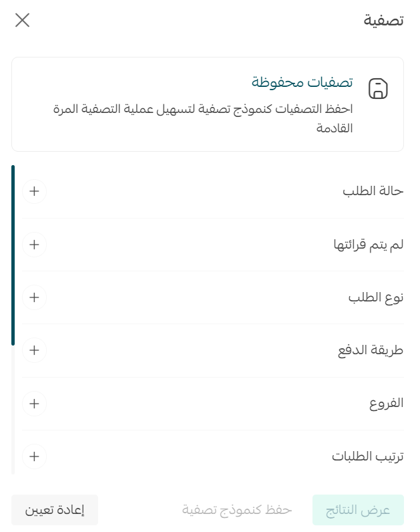Click the عرض النتائج show results button
The width and height of the screenshot is (420, 532).
(x=358, y=510)
